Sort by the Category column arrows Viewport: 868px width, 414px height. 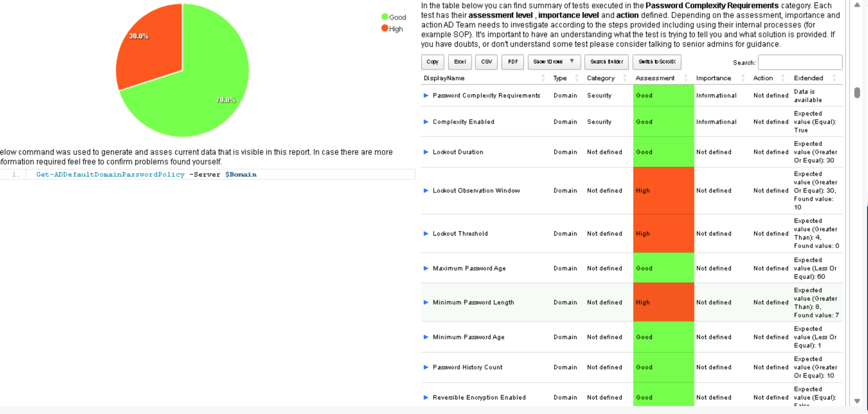pos(625,78)
